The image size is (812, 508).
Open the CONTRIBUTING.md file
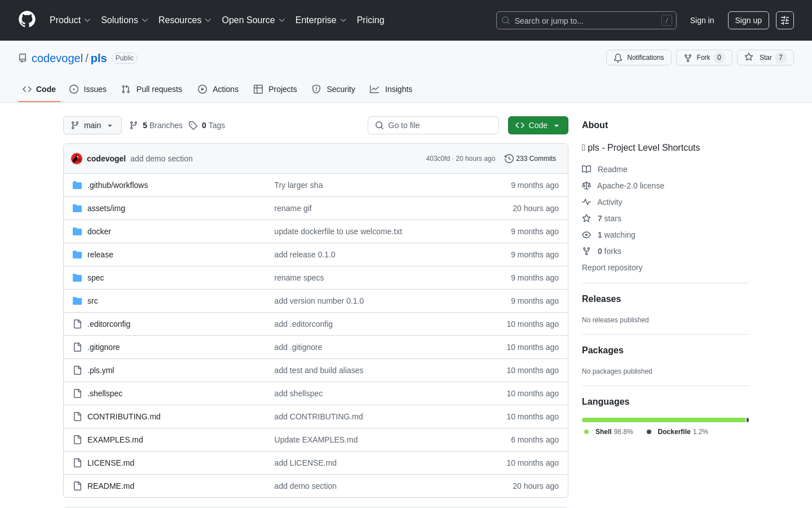pyautogui.click(x=124, y=417)
